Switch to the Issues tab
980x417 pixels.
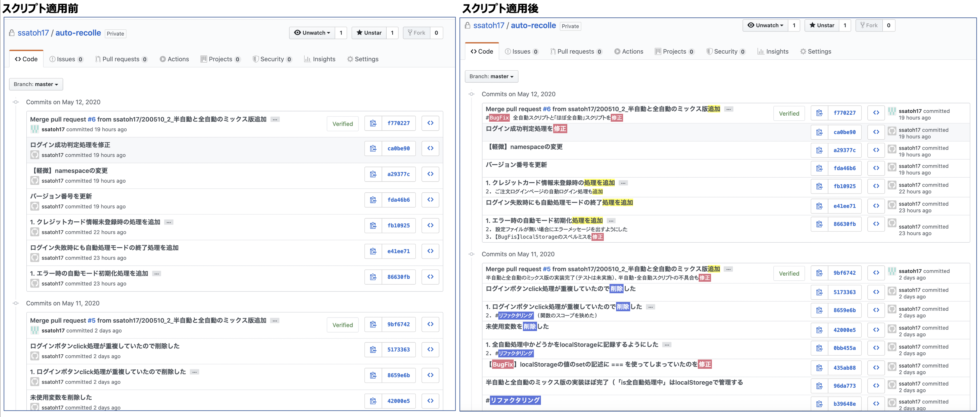tap(67, 59)
